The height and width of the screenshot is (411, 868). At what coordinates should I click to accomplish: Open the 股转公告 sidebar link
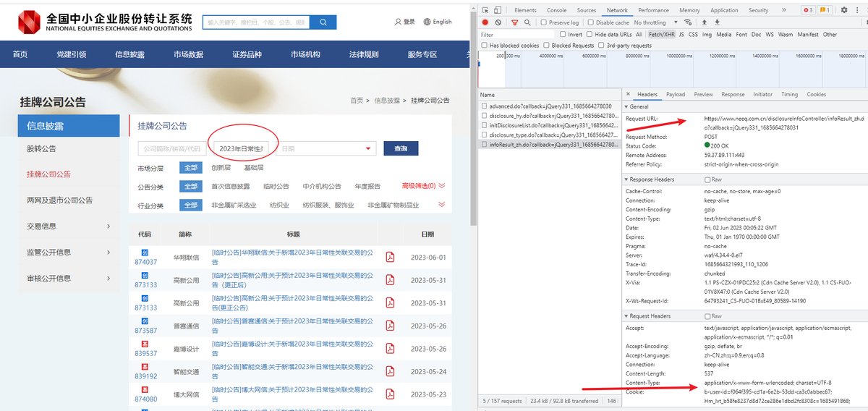[41, 148]
